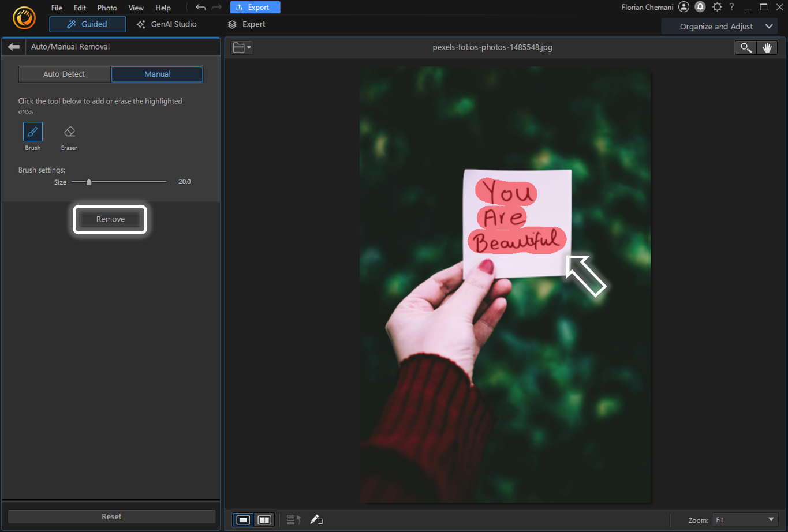Open PhotoDirector settings gear
This screenshot has width=788, height=532.
pyautogui.click(x=717, y=7)
